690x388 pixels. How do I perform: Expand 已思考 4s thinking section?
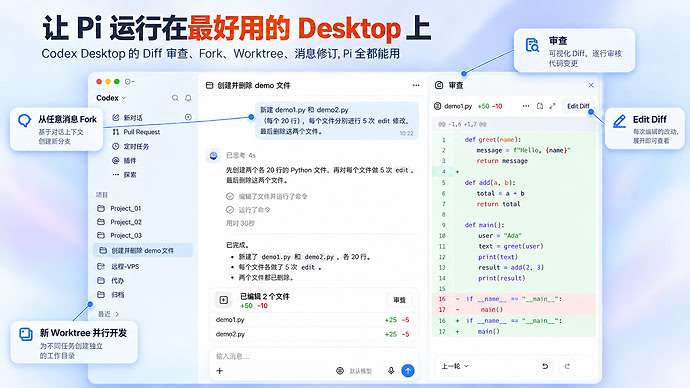point(241,155)
